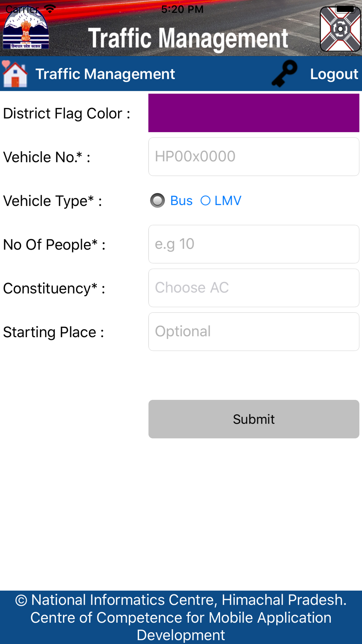Viewport: 362px width, 644px height.
Task: Focus the Starting Place optional field
Action: [x=254, y=332]
